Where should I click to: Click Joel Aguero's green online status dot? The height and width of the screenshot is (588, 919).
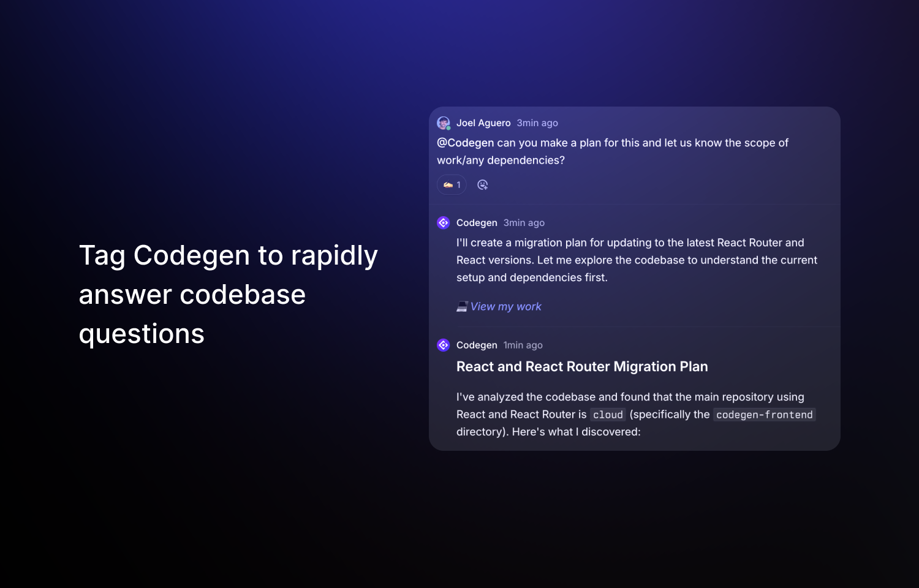coord(448,127)
